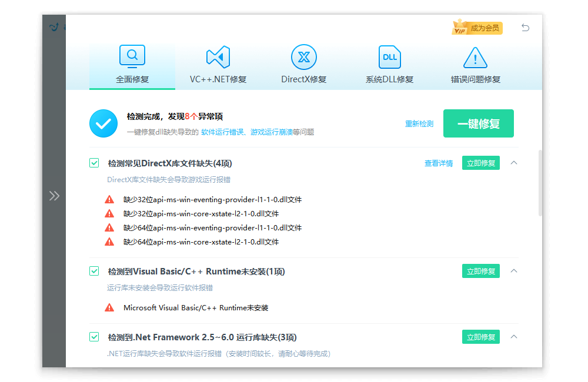Collapse the .Net Framework section chevron
588x382 pixels.
pos(514,337)
